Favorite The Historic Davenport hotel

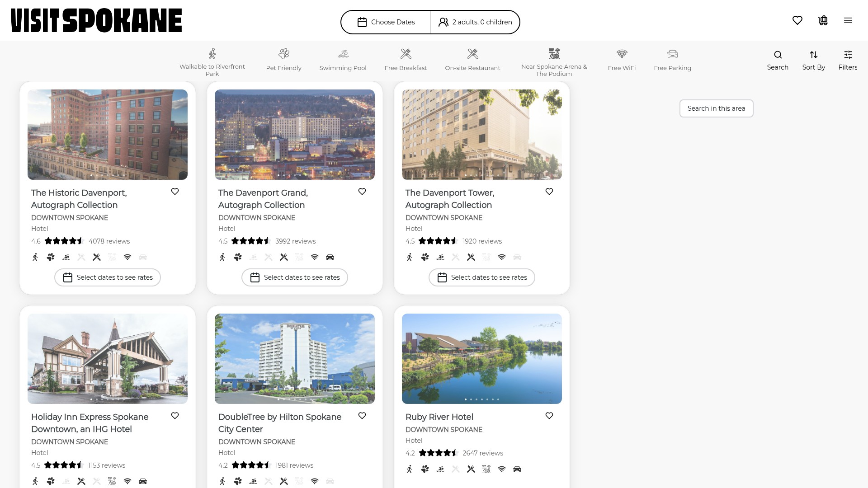coord(175,192)
